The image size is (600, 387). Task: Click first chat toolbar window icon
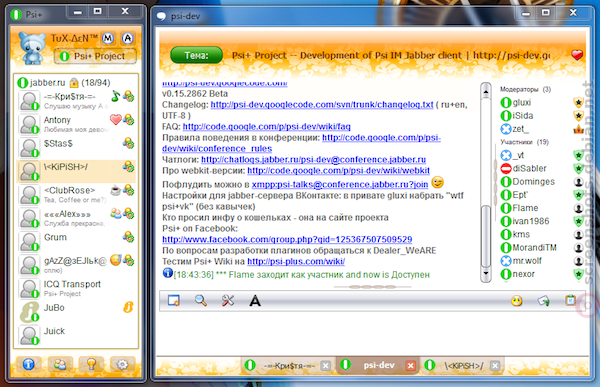tap(174, 300)
